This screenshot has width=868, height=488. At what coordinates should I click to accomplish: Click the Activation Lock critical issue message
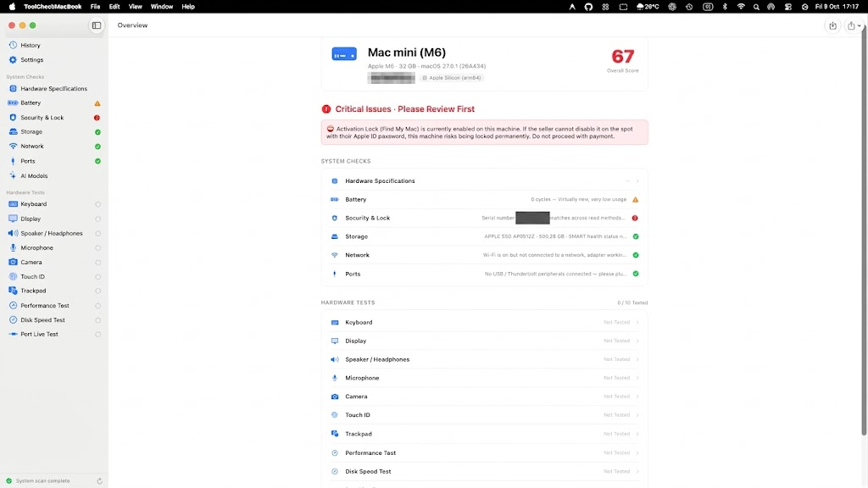(484, 132)
